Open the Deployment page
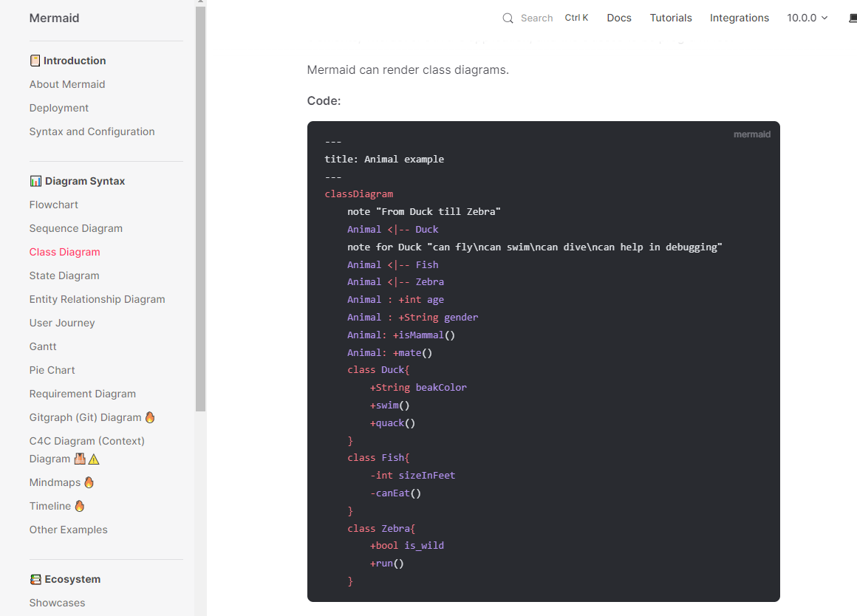Screen dimensions: 857x616 pos(59,108)
